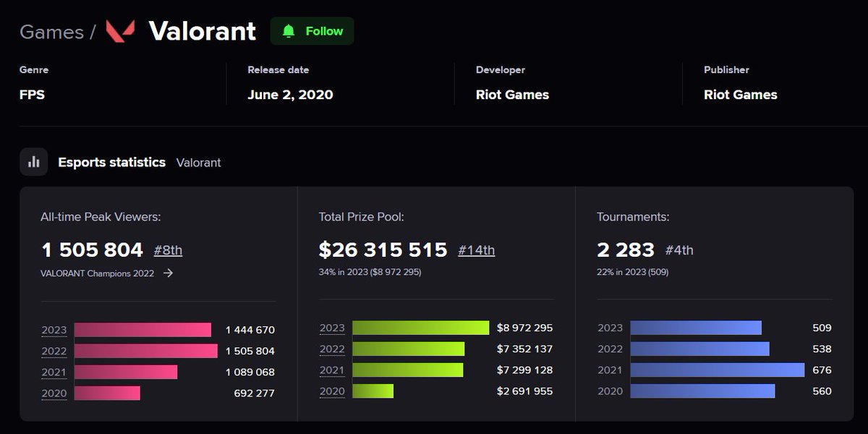Click the June 2, 2020 release date
The width and height of the screenshot is (868, 434).
click(x=290, y=95)
